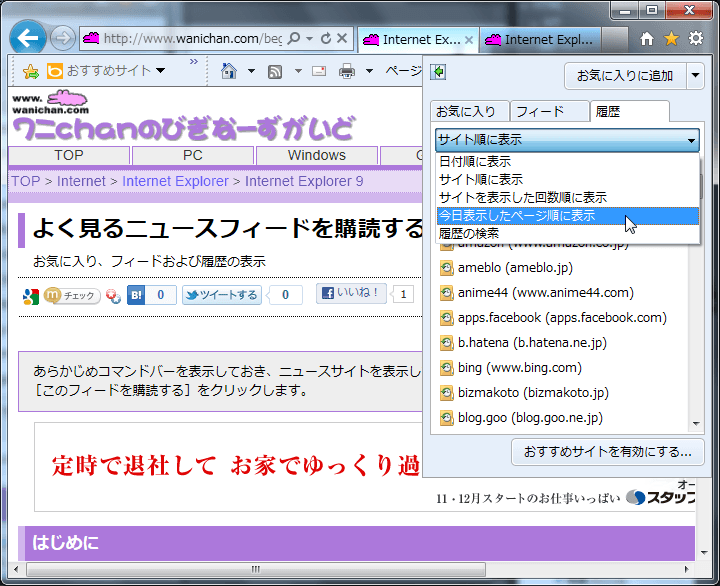
Task: Follow the Internet Explorer breadcrumb link
Action: [175, 181]
